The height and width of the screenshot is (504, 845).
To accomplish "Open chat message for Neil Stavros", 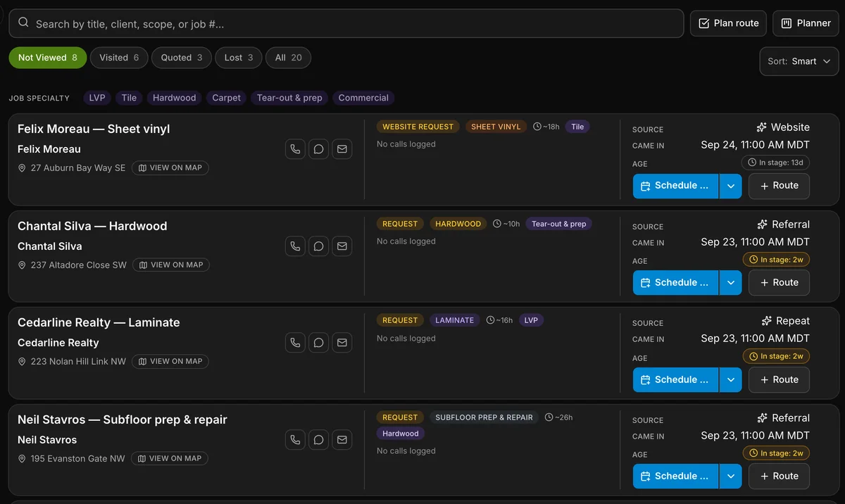I will (319, 440).
